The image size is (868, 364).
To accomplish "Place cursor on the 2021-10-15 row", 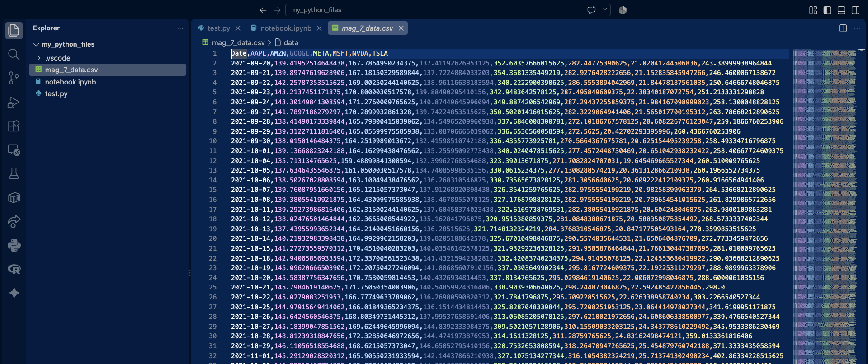I will [503, 248].
